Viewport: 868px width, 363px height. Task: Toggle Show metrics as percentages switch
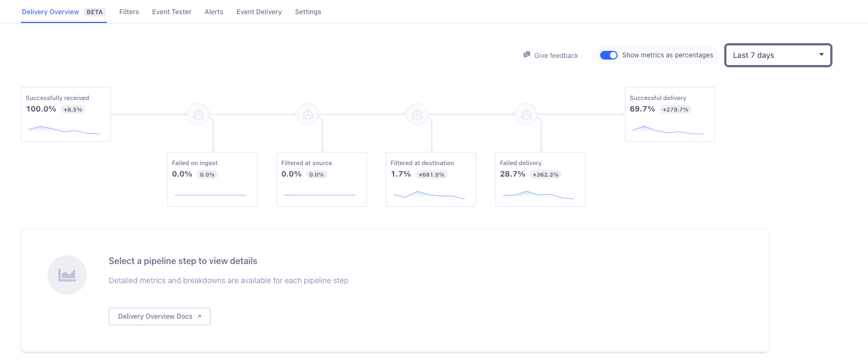[x=608, y=55]
